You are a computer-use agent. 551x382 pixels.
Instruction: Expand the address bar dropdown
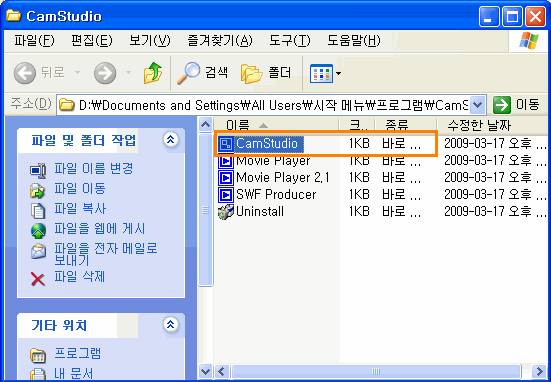(x=477, y=105)
